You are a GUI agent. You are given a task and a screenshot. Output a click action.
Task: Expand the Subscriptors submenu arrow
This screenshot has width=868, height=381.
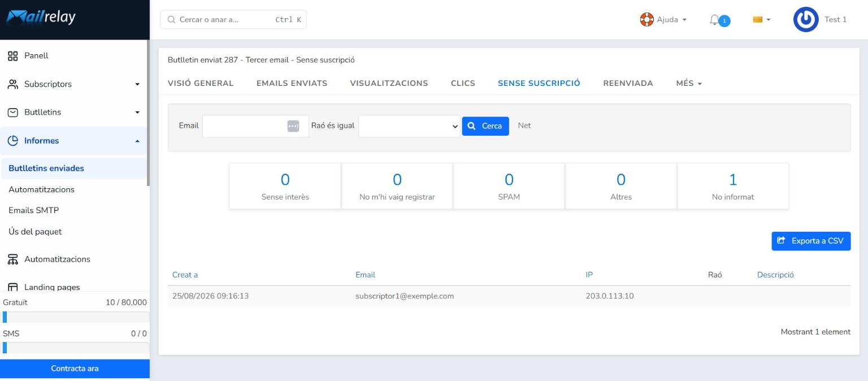point(137,85)
